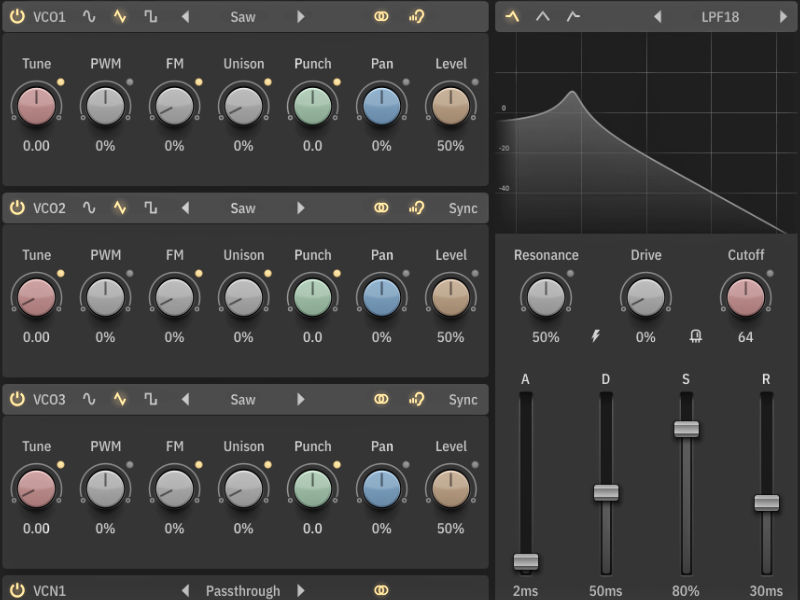Click VCO2 FM knob
This screenshot has width=800, height=600.
[x=174, y=297]
